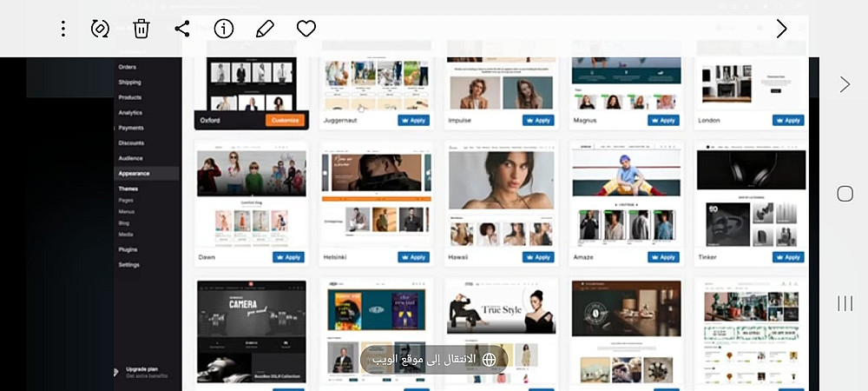
Task: Open the True Style theme preview thumbnail
Action: [x=501, y=331]
